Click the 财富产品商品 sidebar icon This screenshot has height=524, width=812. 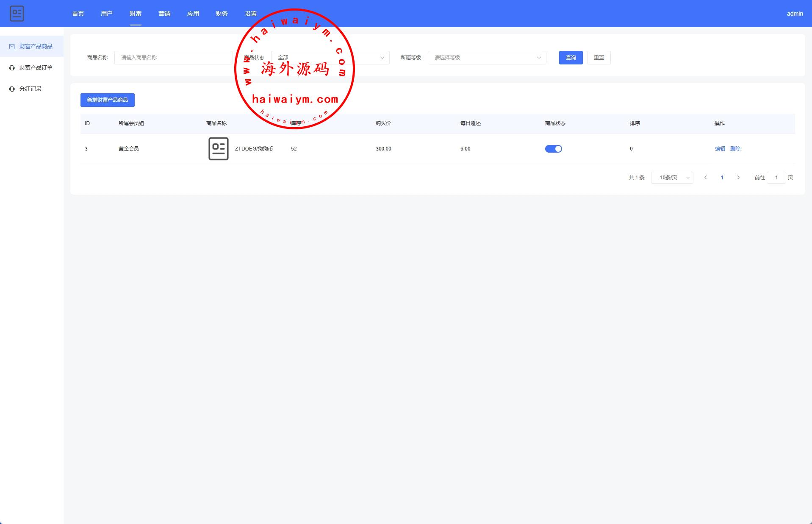(x=12, y=47)
